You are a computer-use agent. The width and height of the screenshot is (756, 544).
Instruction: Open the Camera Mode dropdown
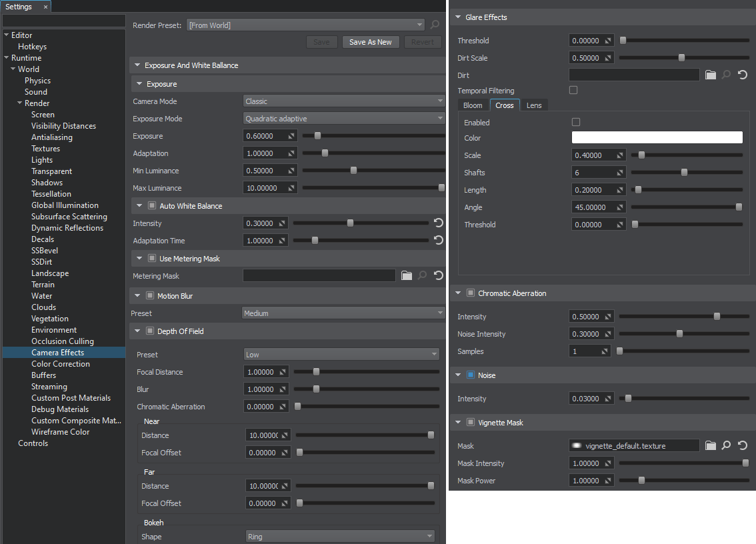(x=344, y=101)
